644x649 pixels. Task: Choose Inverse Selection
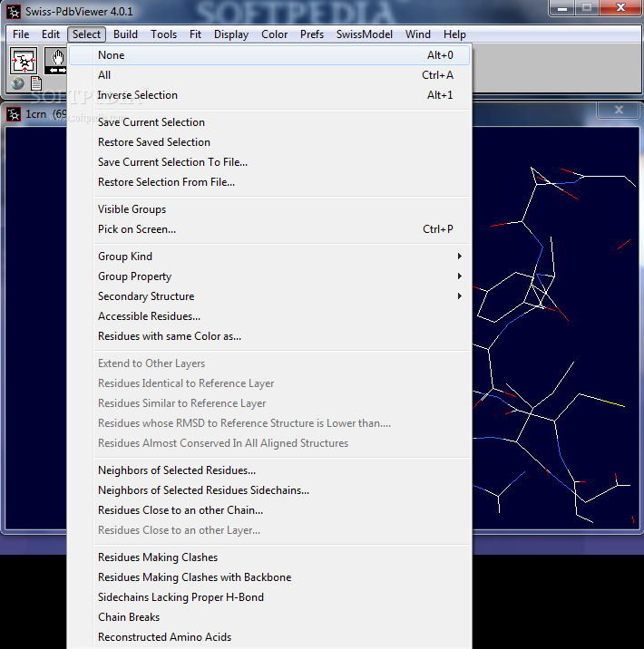(269, 95)
